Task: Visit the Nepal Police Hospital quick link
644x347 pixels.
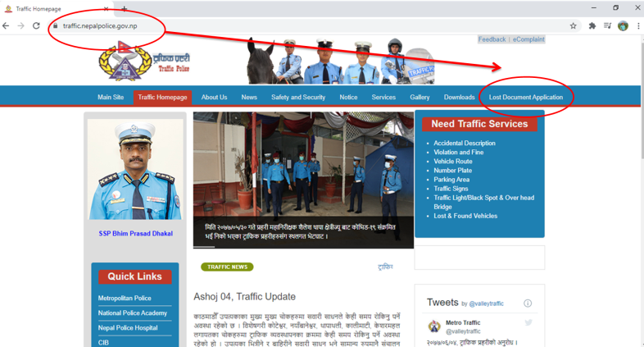Action: tap(128, 327)
